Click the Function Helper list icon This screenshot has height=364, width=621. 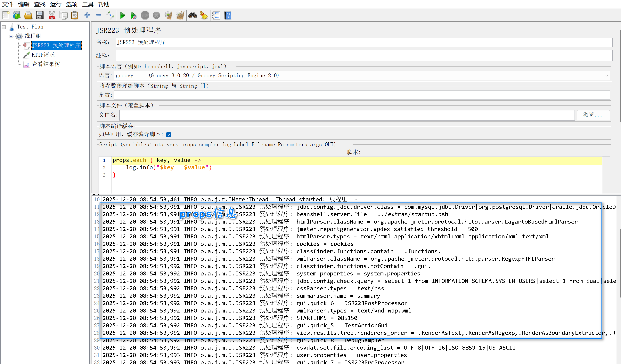[216, 15]
